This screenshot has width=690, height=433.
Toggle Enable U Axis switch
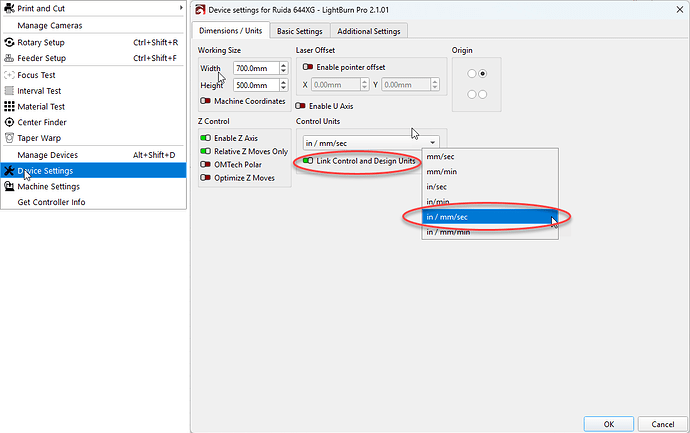(300, 106)
